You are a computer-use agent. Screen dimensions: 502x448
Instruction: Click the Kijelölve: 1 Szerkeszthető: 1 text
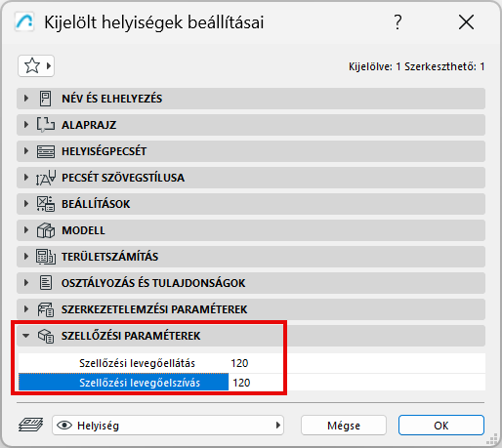point(417,66)
